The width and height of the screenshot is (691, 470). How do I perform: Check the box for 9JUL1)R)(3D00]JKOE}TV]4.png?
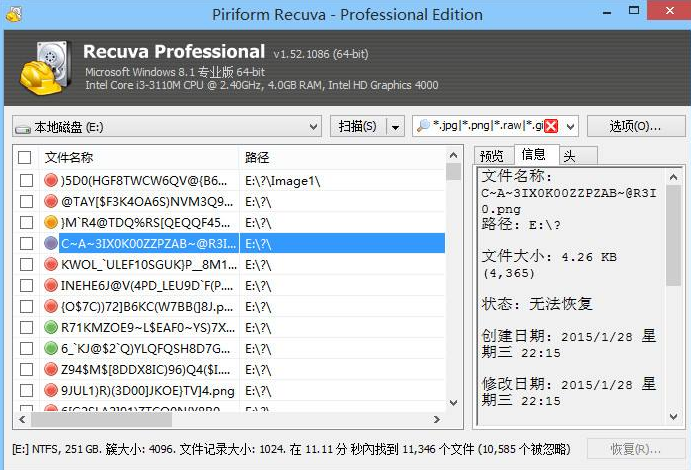(x=26, y=390)
